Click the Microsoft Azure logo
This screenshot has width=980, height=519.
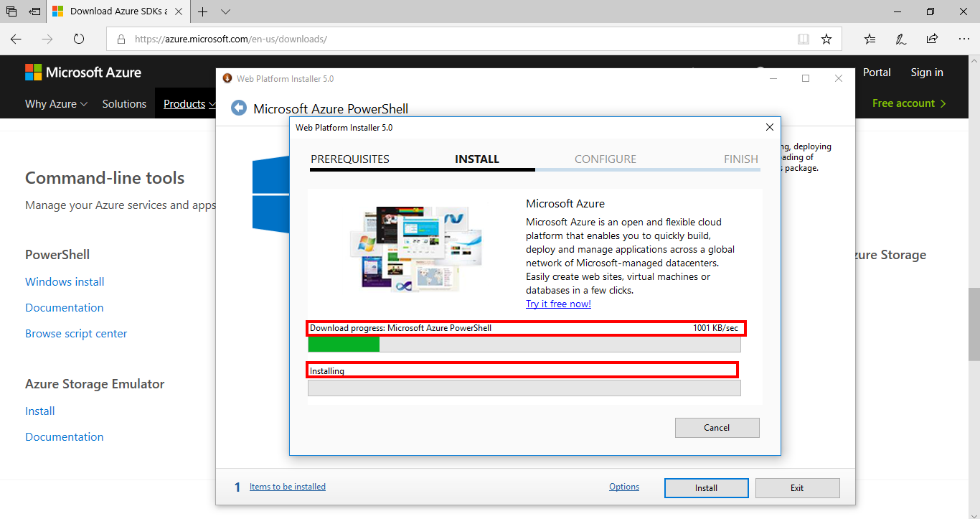pos(83,72)
